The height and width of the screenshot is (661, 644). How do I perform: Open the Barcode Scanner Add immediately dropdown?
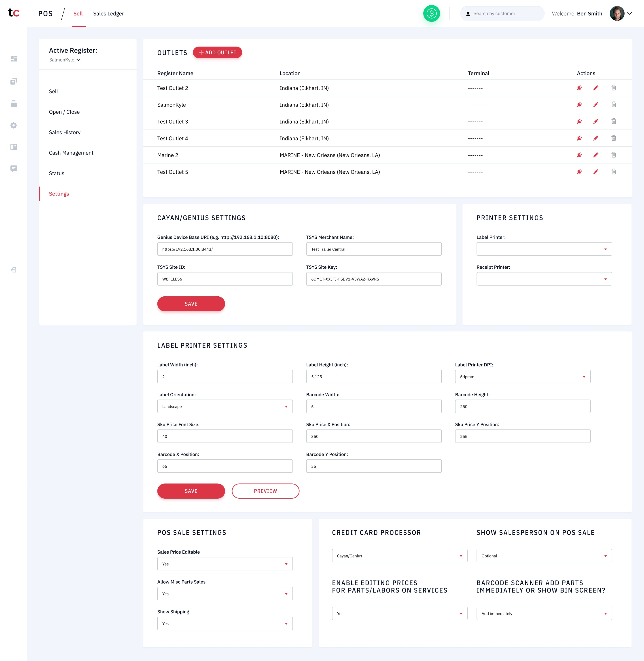pyautogui.click(x=544, y=613)
